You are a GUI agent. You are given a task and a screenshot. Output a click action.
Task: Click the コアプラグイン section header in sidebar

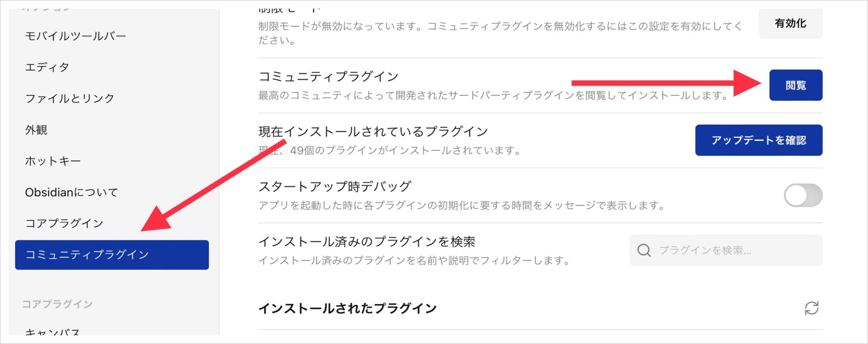click(x=58, y=303)
